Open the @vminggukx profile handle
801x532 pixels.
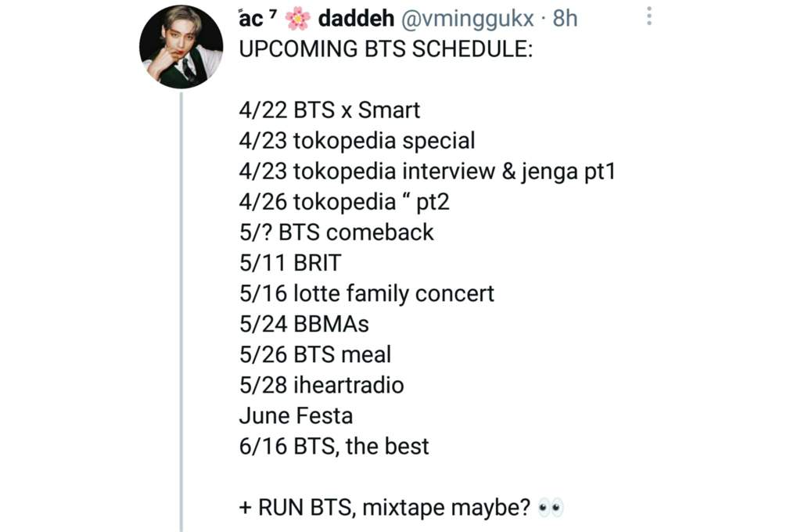(x=468, y=19)
